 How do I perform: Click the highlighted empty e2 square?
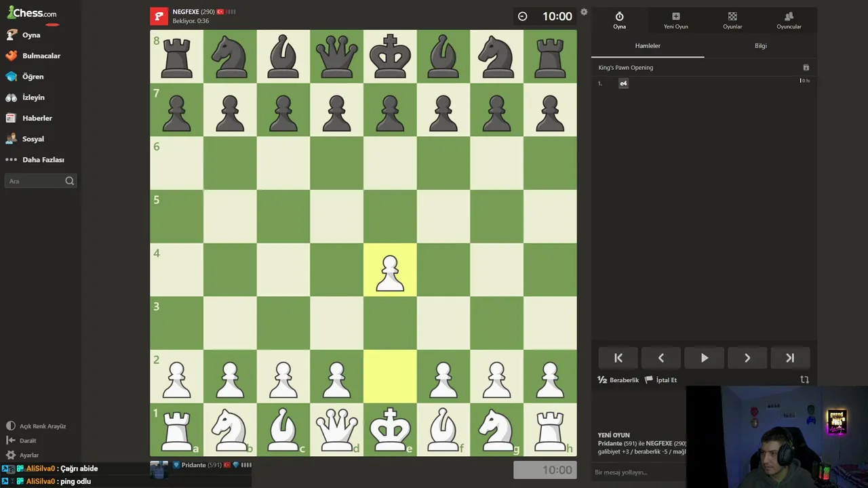(x=390, y=377)
